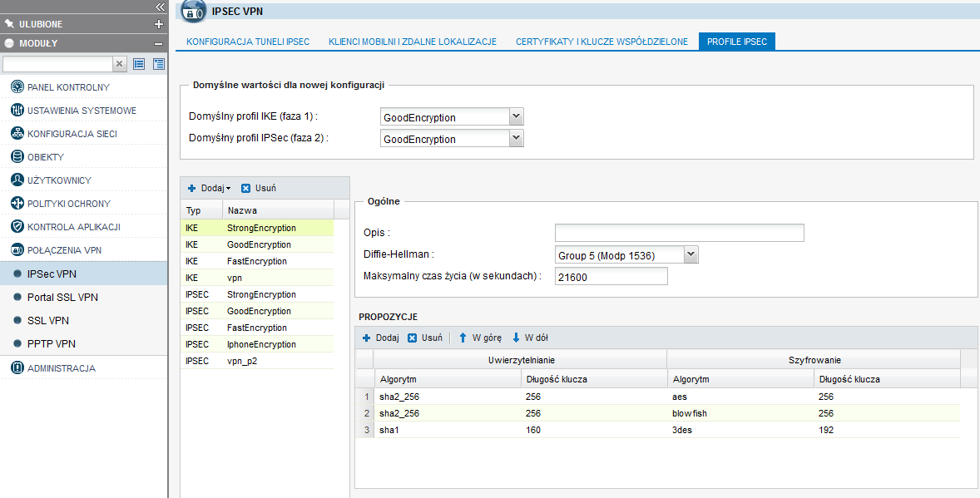Select IPSEC StrongEncryption profile row
980x498 pixels.
[257, 294]
